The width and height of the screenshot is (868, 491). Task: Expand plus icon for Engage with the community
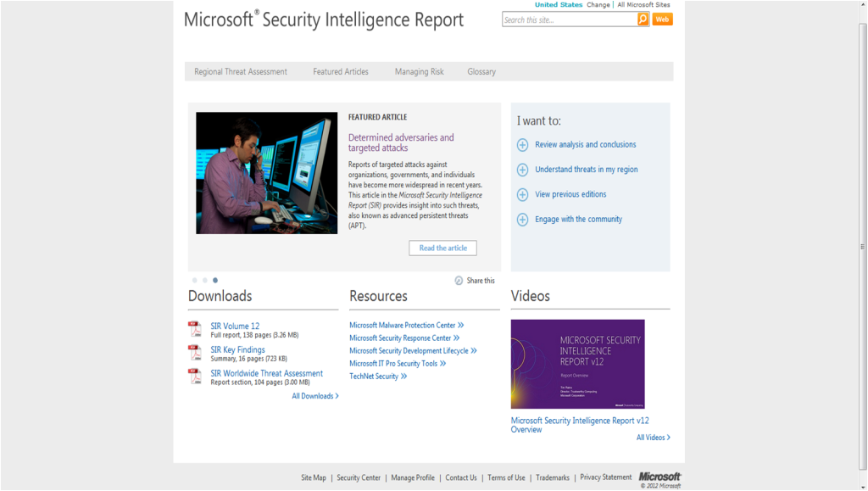tap(522, 220)
